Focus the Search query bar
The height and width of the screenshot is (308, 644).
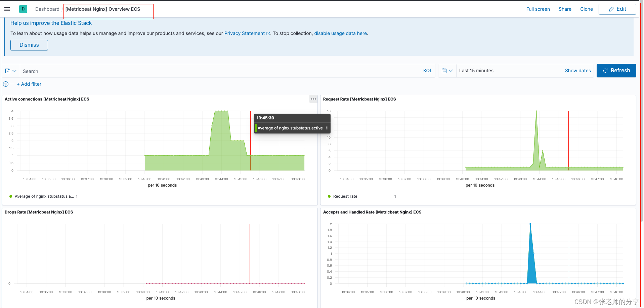(x=220, y=71)
